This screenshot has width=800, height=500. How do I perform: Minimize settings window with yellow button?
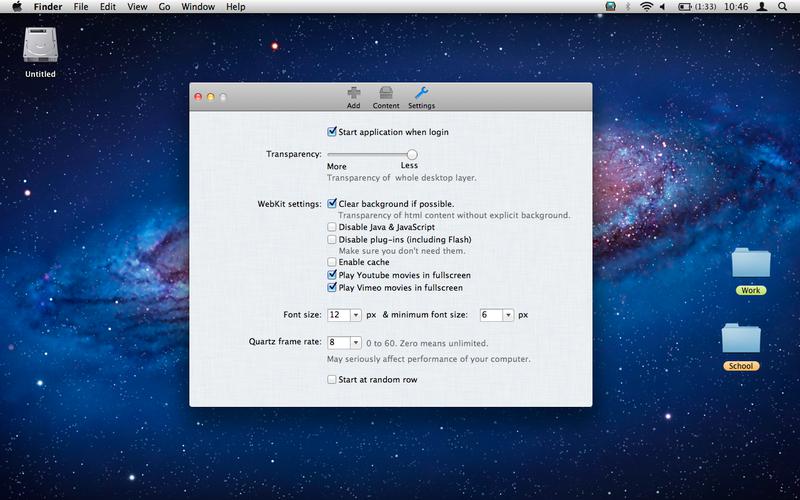click(x=211, y=96)
